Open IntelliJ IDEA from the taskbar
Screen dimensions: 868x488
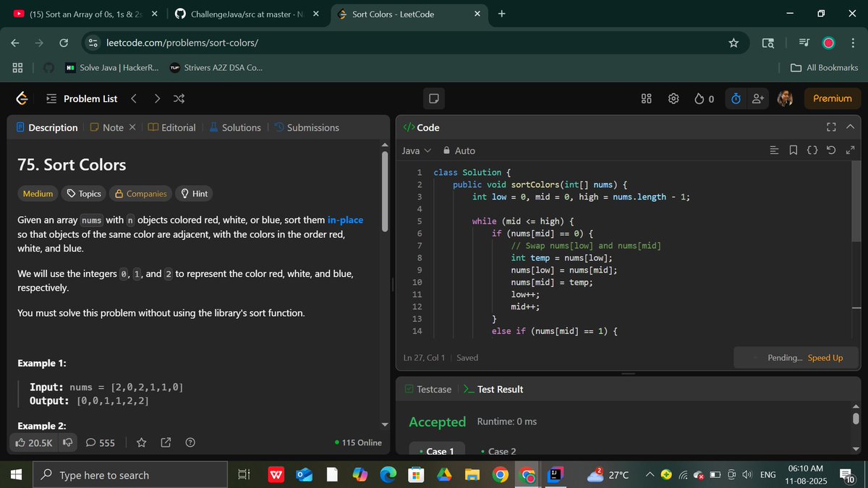pos(554,474)
